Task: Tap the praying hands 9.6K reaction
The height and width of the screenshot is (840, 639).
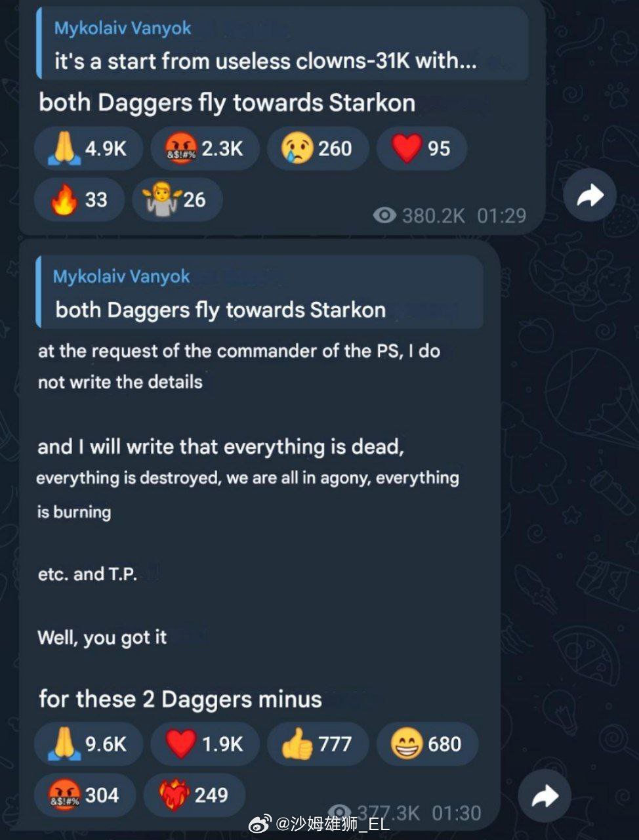Action: (x=88, y=744)
